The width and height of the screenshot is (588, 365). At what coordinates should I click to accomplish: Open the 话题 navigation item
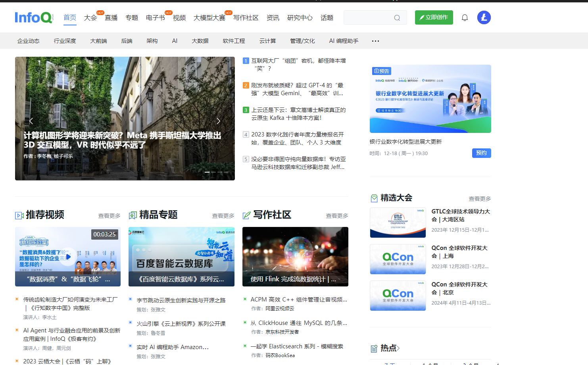click(x=327, y=18)
